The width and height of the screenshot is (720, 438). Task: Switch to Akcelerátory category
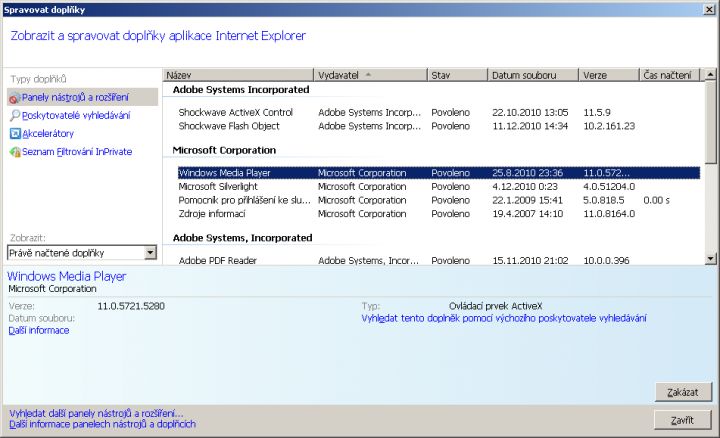click(x=48, y=134)
